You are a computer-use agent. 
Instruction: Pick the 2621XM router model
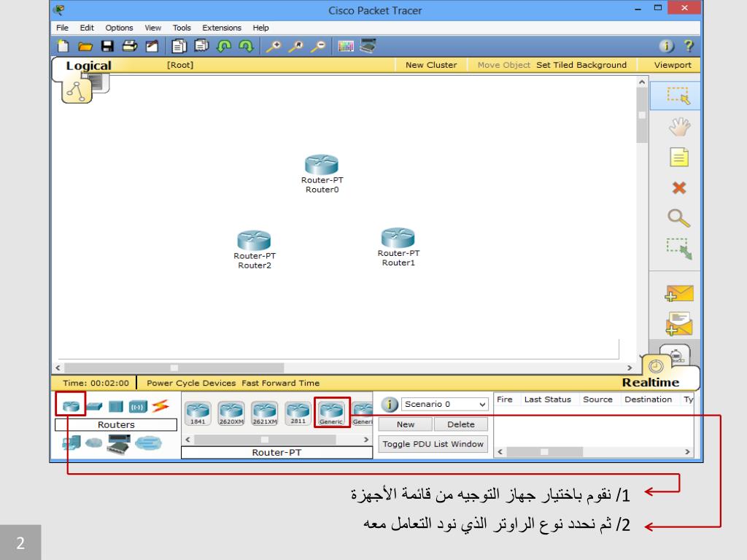point(264,413)
